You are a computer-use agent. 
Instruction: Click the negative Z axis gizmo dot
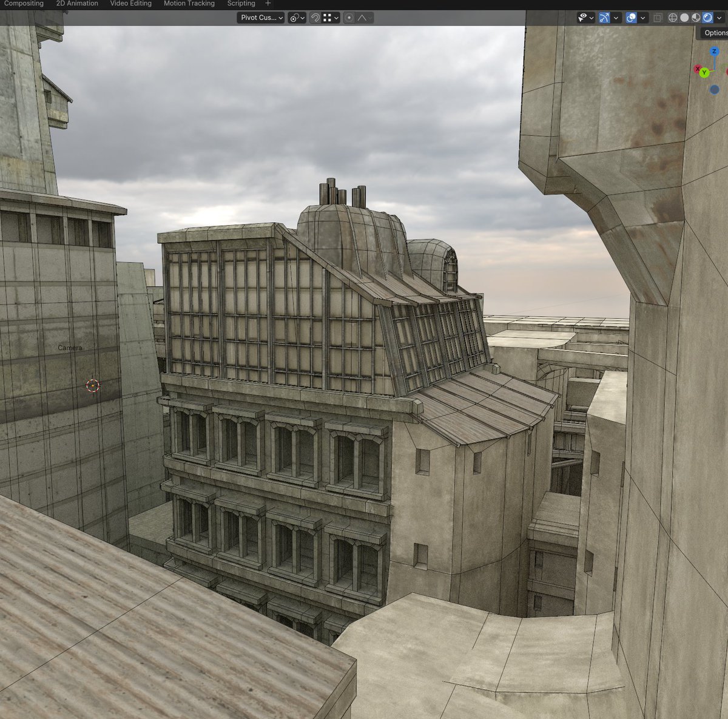[x=715, y=89]
